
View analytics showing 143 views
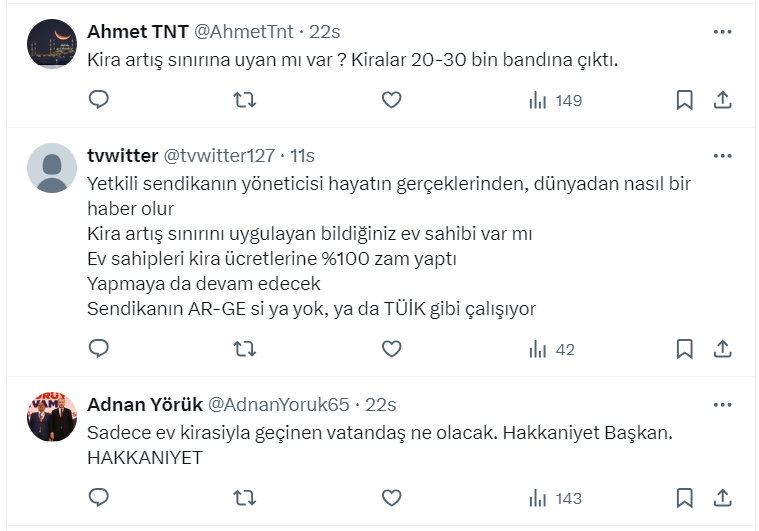coord(555,498)
